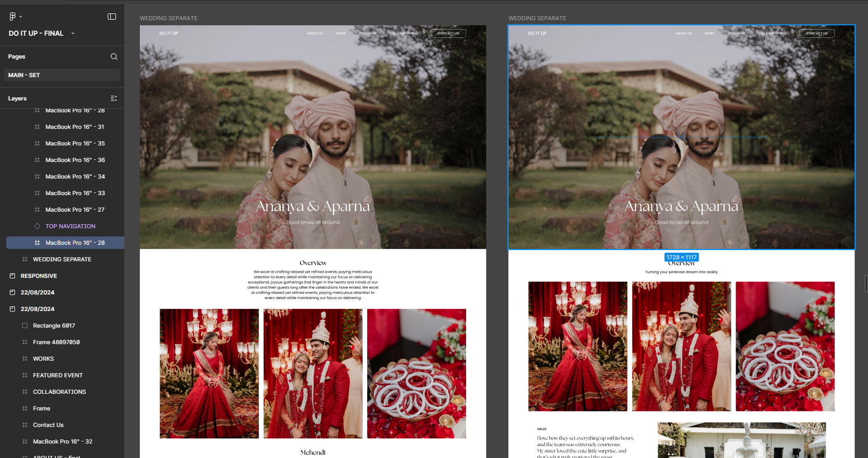The width and height of the screenshot is (868, 458).
Task: Click the frame icon beside Contact Us layer
Action: pyautogui.click(x=25, y=425)
